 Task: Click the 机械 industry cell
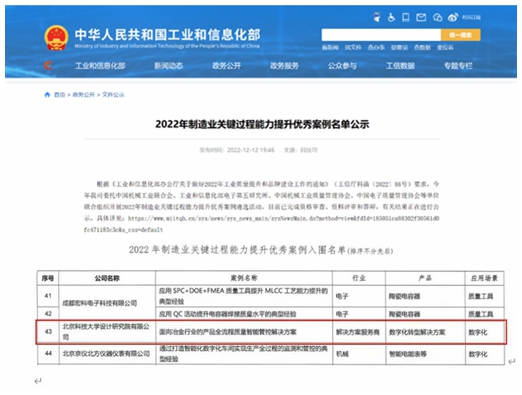click(359, 354)
